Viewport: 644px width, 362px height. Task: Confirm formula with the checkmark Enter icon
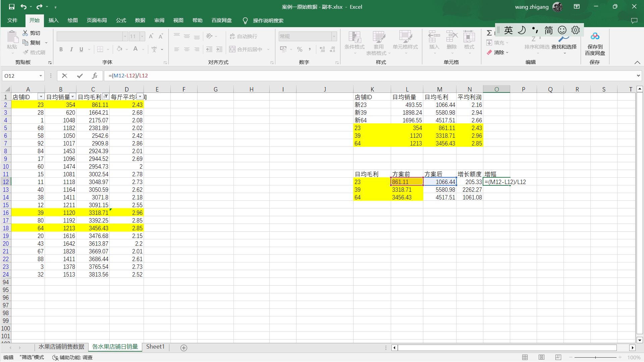[x=80, y=76]
